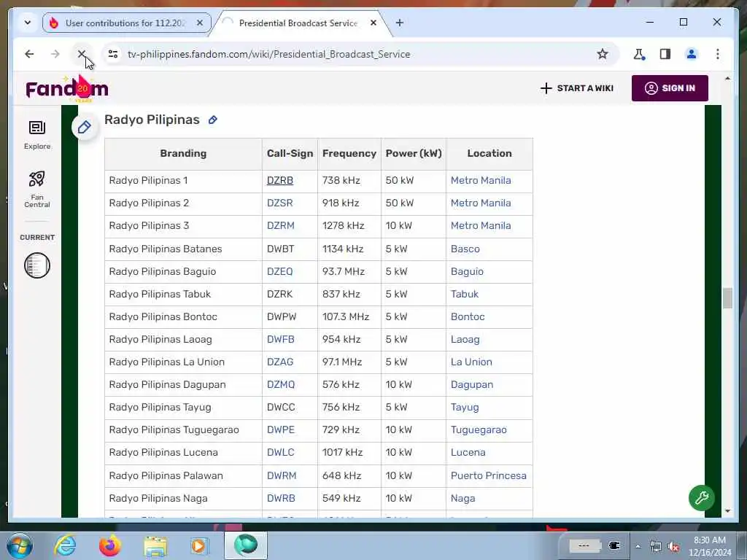Open the Chrome profile avatar
747x560 pixels.
coord(692,54)
